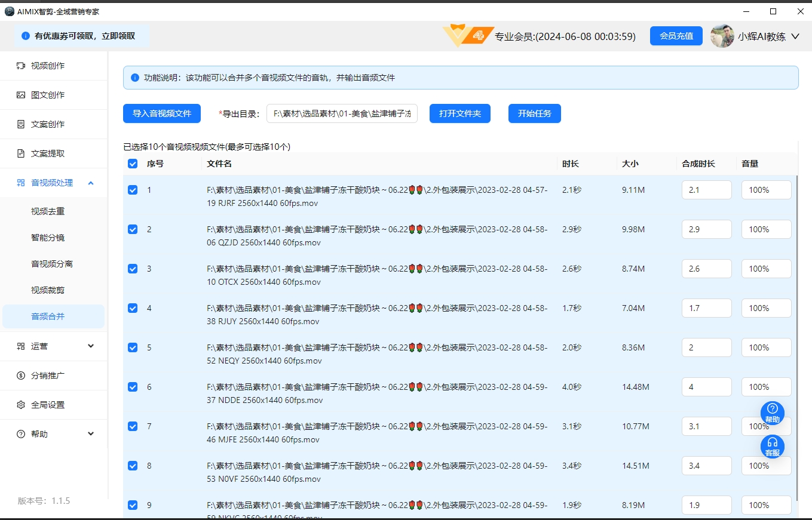Click the 文案创作 document icon
Image resolution: width=812 pixels, height=520 pixels.
pos(21,124)
